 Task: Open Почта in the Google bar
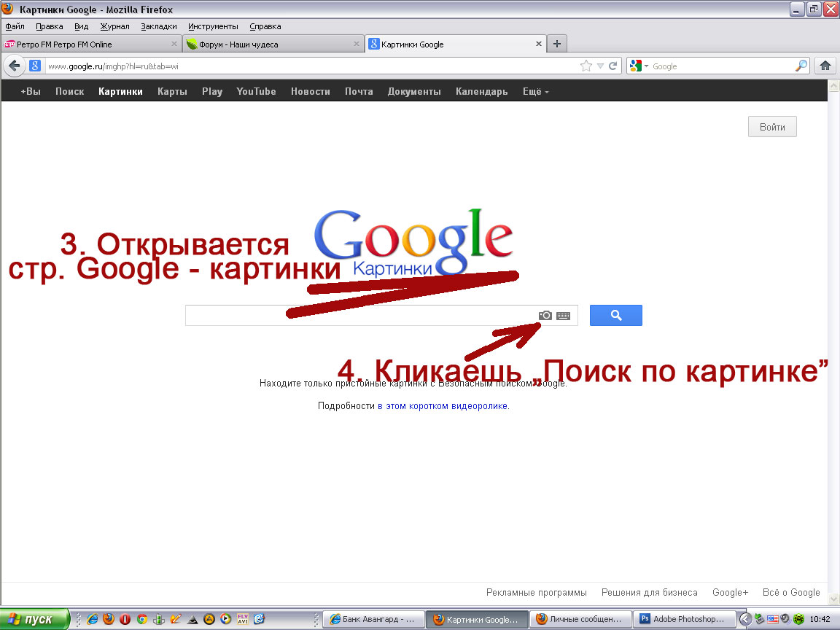(x=359, y=92)
